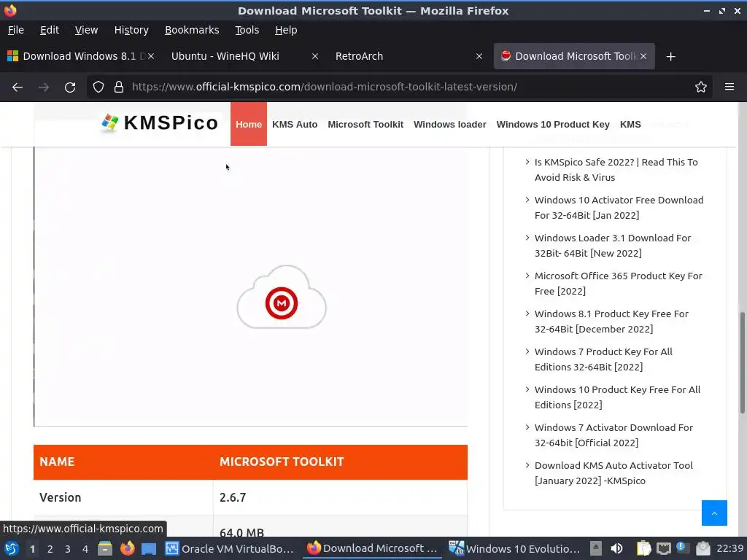747x560 pixels.
Task: Click the forward navigation arrow
Action: point(44,87)
